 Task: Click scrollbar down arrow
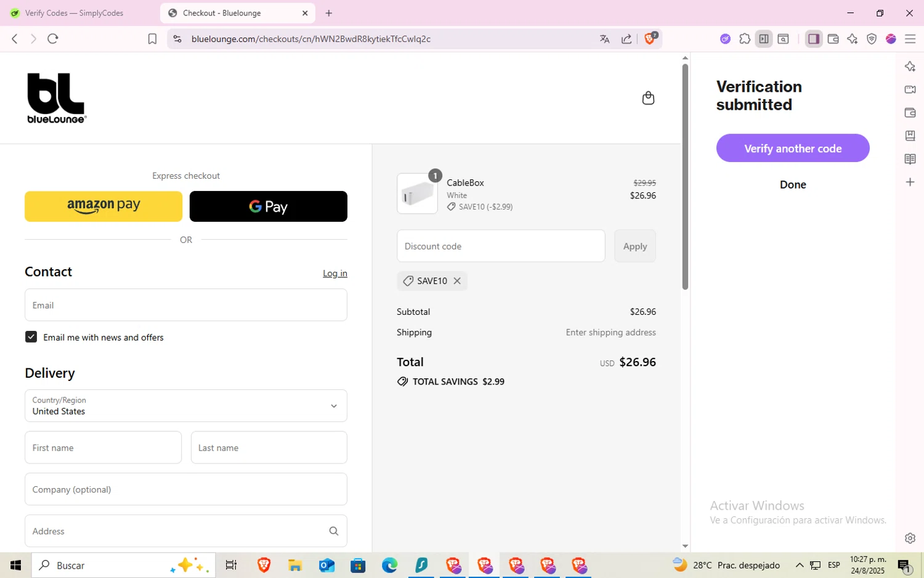[685, 546]
